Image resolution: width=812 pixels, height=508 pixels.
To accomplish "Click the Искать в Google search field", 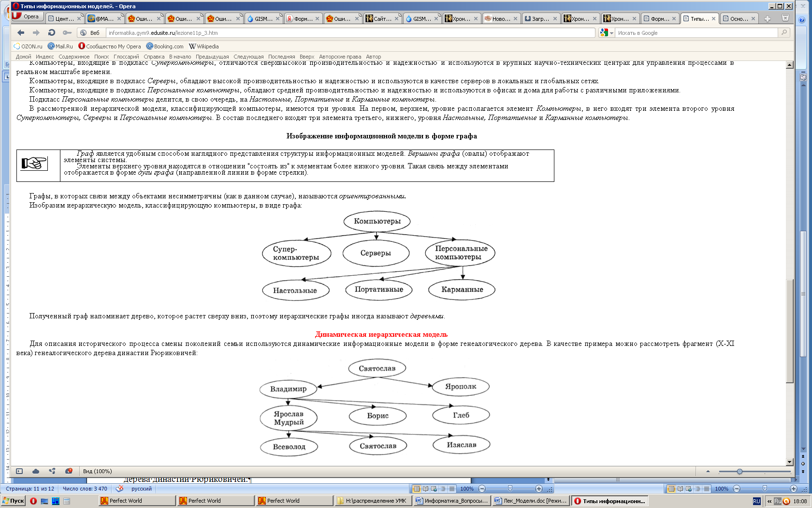I will point(696,33).
